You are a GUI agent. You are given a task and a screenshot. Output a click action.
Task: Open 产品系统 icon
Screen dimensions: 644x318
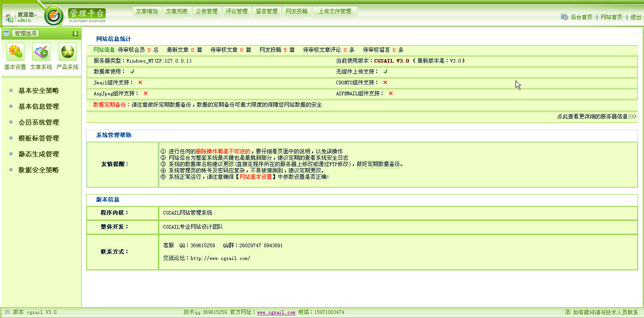68,52
